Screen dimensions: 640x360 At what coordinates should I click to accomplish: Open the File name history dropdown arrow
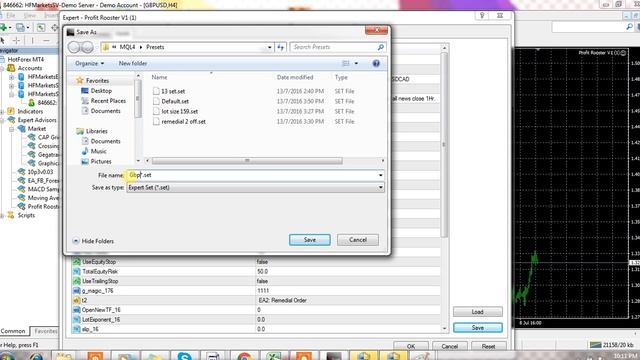[380, 175]
